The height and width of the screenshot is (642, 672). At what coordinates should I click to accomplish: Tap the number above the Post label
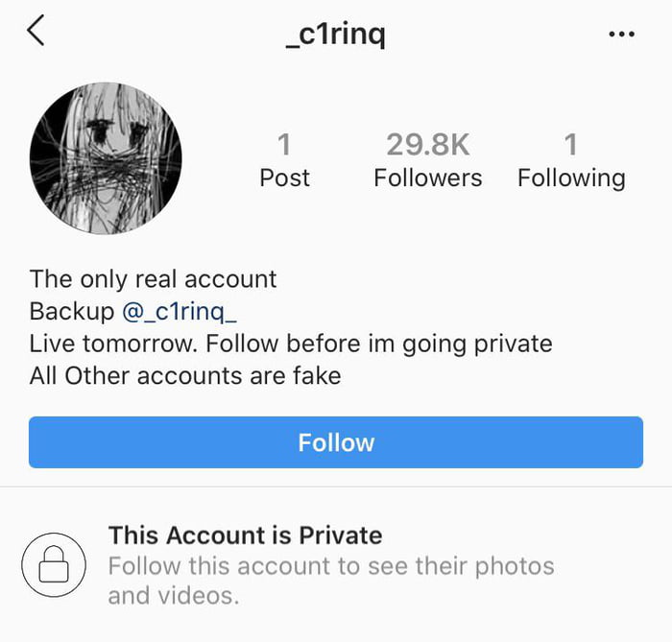coord(284,145)
